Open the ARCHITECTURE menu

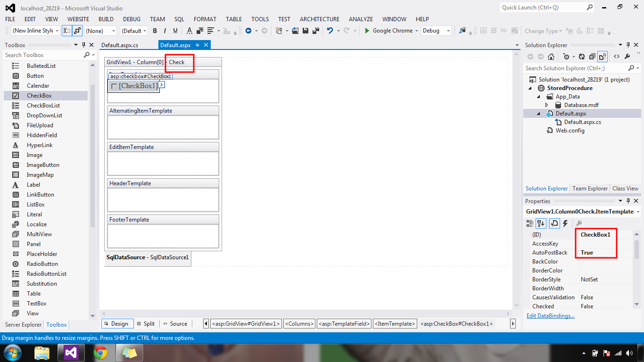[x=319, y=19]
